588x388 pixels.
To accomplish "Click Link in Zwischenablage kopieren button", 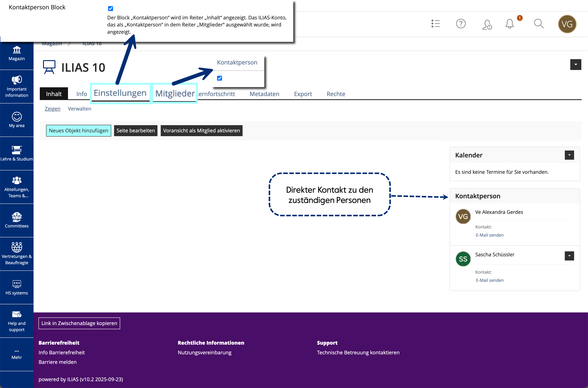I will pyautogui.click(x=79, y=323).
